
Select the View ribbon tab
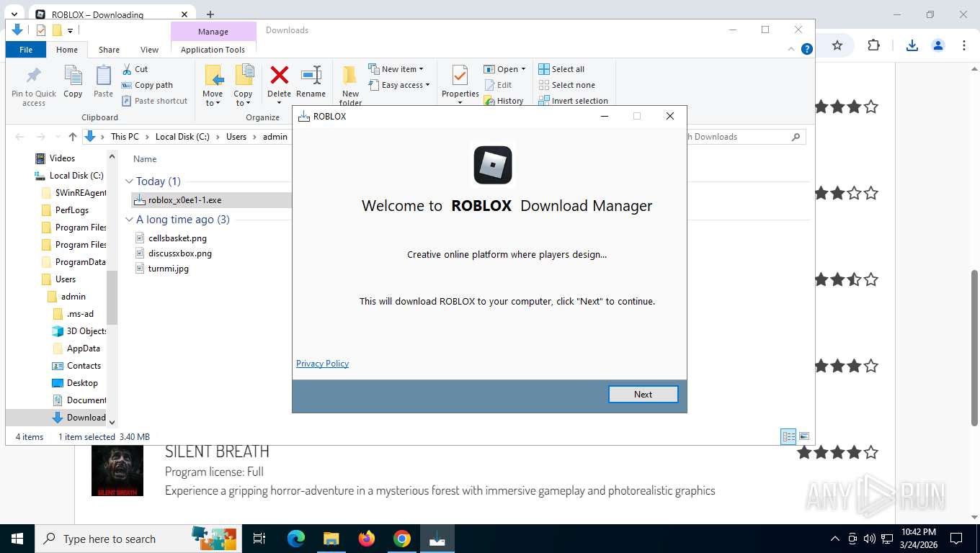point(149,50)
